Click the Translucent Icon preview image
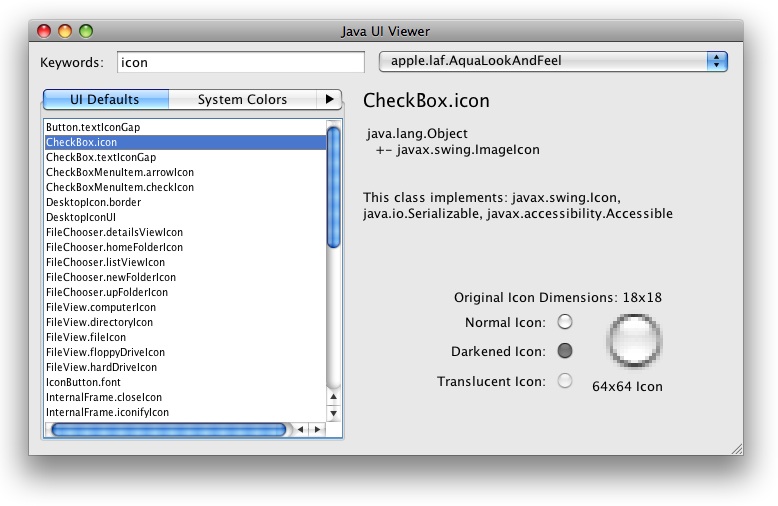Image resolution: width=778 pixels, height=506 pixels. click(565, 380)
